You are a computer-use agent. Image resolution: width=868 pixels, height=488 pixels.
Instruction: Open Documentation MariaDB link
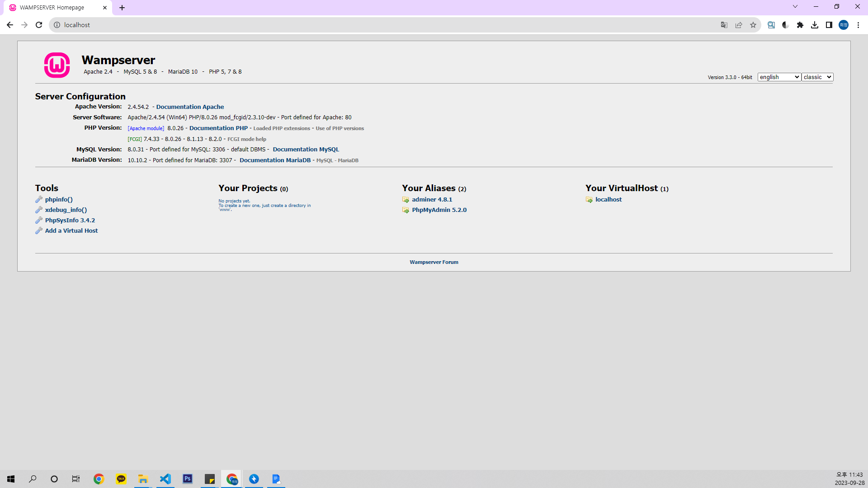click(275, 160)
